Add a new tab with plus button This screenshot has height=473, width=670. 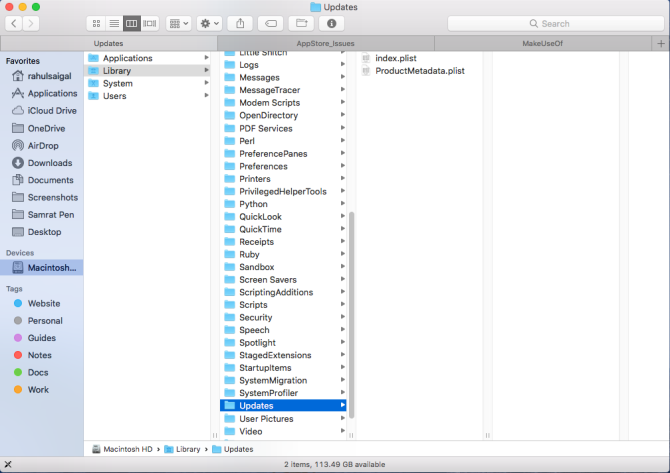661,43
